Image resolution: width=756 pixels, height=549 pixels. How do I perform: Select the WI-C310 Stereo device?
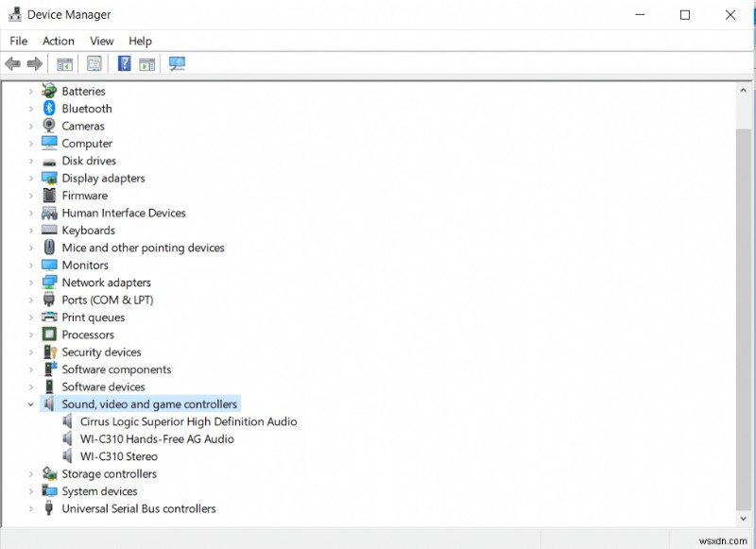click(x=118, y=456)
